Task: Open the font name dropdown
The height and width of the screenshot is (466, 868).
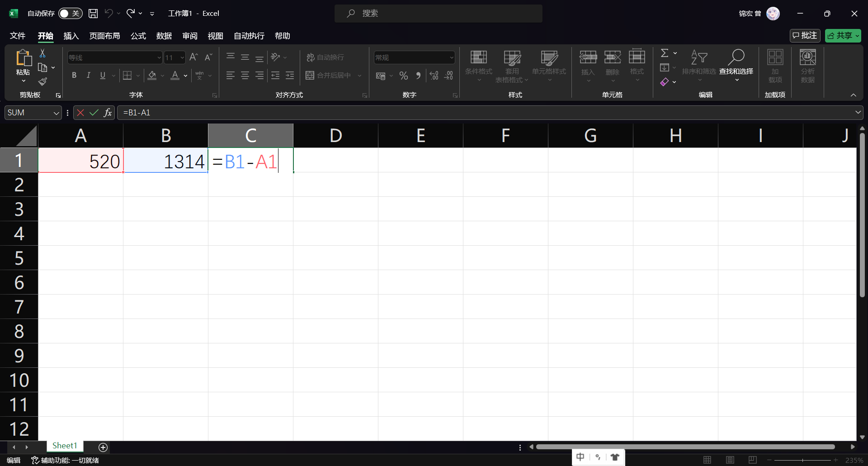Action: (159, 57)
